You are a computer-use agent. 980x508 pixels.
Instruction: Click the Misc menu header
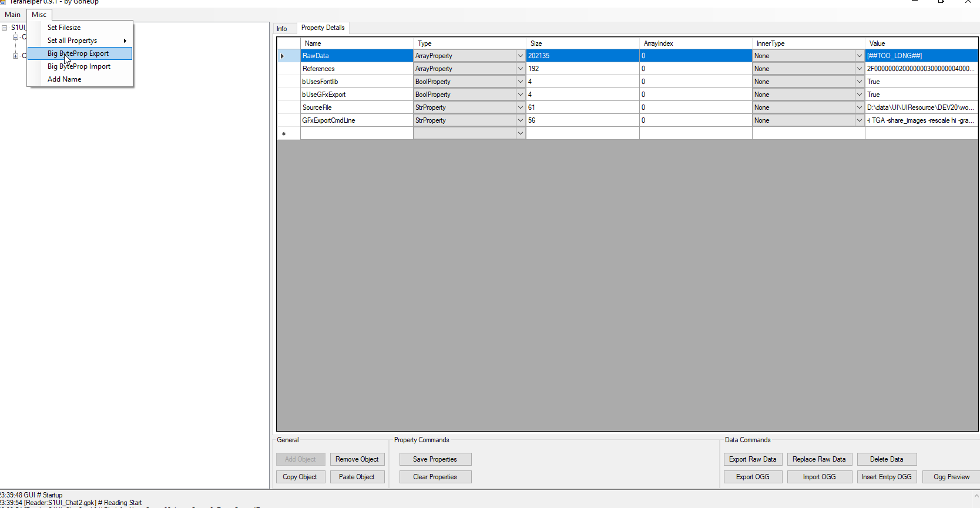pos(39,15)
